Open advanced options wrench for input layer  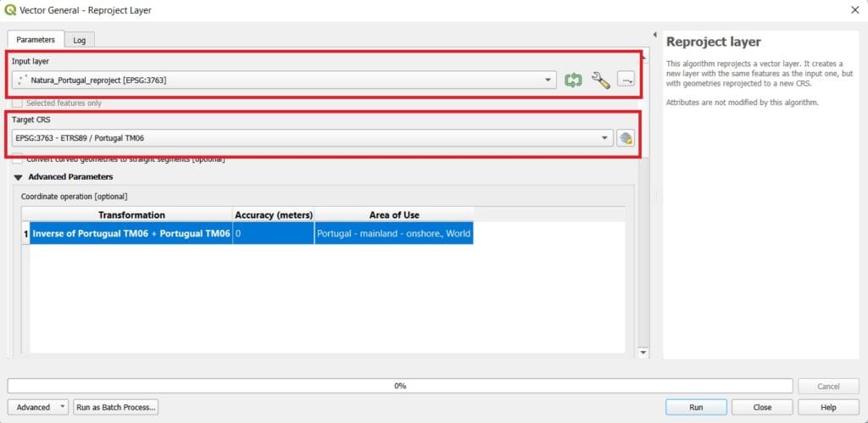[601, 81]
